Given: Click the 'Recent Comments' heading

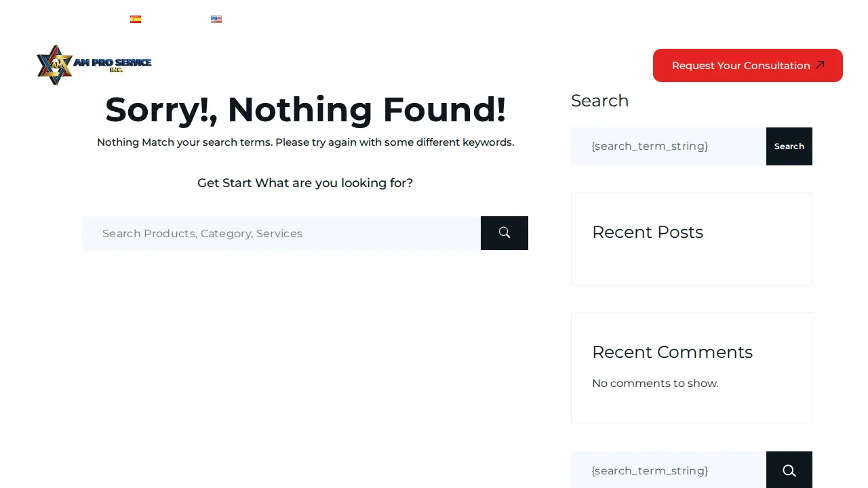Looking at the screenshot, I should pyautogui.click(x=673, y=352).
